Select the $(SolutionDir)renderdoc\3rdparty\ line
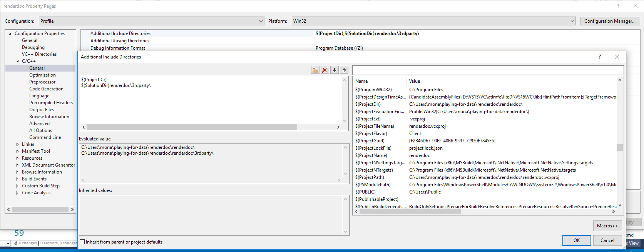This screenshot has height=252, width=644. (x=116, y=85)
